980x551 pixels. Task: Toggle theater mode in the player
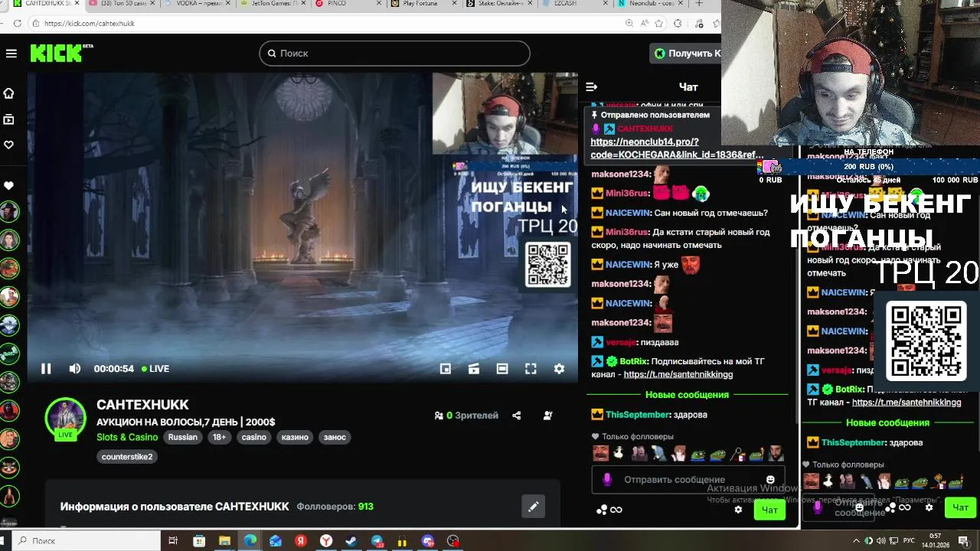502,369
